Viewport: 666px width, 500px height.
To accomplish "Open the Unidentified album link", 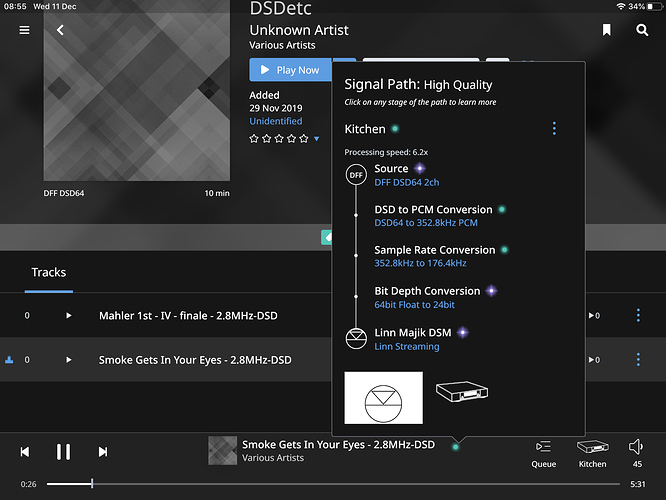I will click(x=276, y=121).
